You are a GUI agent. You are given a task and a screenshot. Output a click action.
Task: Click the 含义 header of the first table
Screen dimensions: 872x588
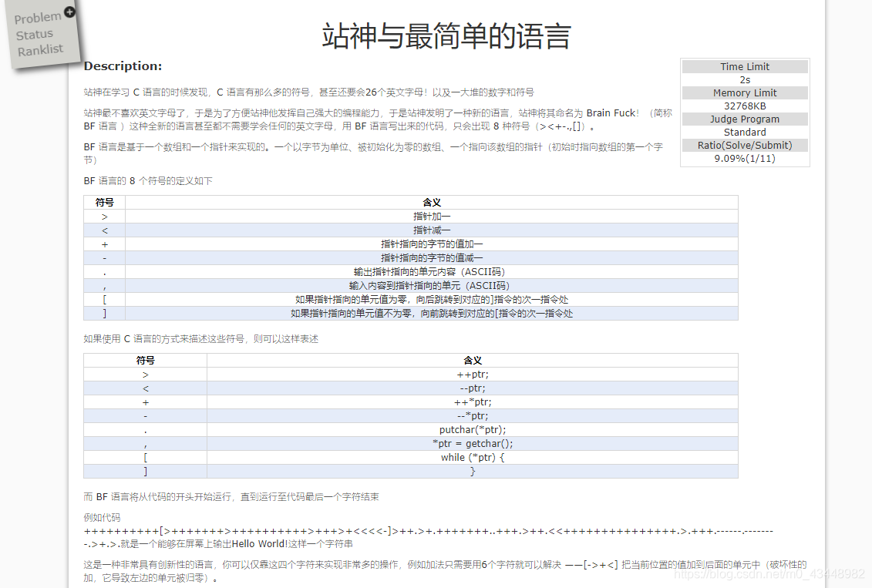coord(432,203)
